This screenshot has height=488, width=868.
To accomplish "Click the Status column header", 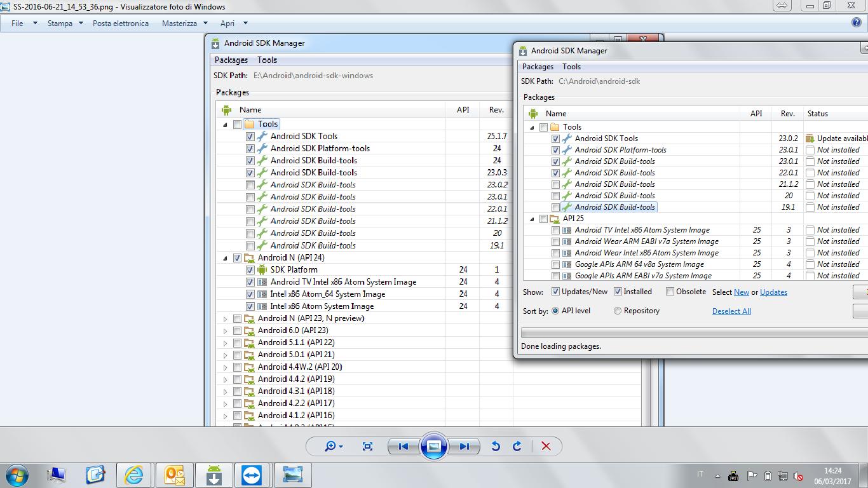I will click(x=836, y=114).
